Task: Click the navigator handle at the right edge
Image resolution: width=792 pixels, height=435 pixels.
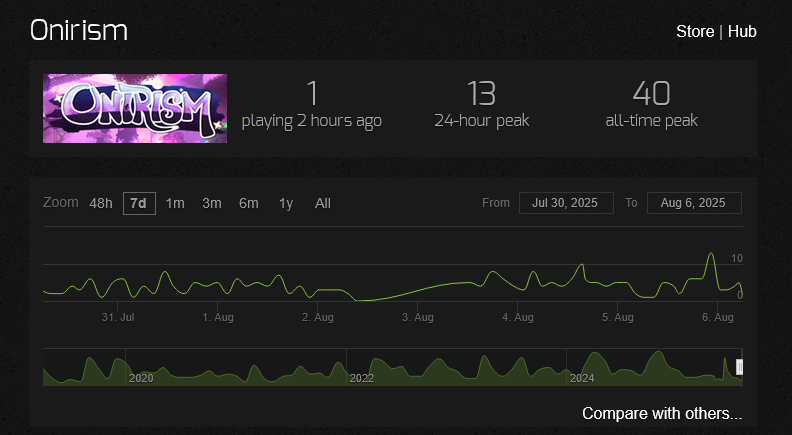Action: [x=739, y=367]
